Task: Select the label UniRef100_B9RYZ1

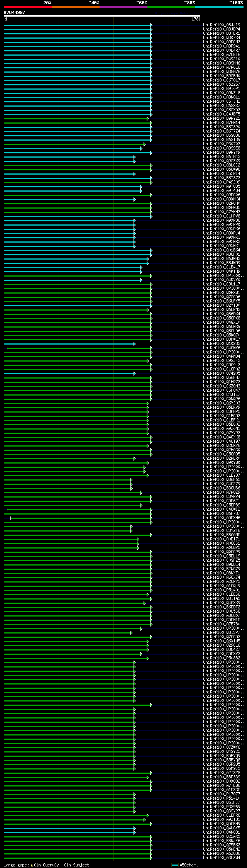Action: tap(222, 119)
